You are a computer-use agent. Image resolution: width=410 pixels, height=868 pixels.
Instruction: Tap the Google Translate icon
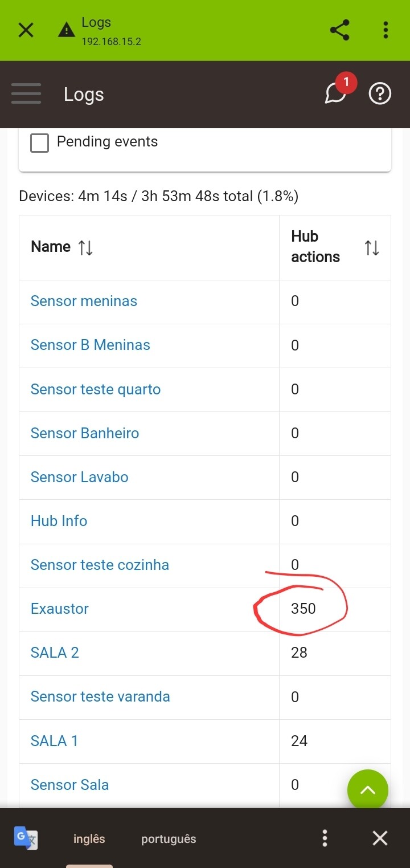[x=26, y=838]
